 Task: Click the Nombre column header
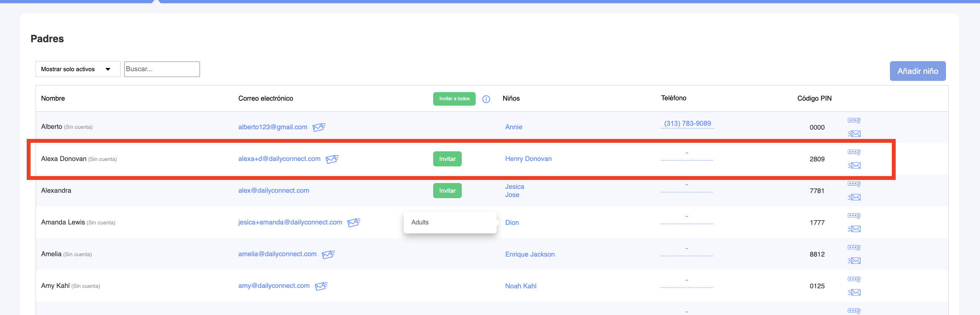(53, 98)
